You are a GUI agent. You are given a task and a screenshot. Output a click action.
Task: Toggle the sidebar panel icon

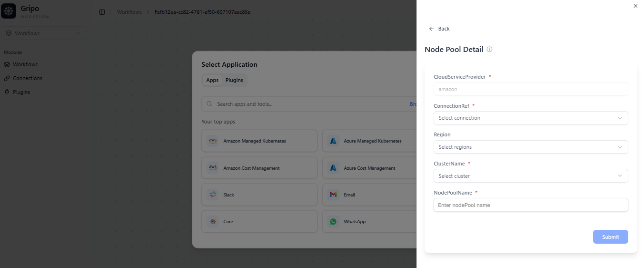click(102, 12)
